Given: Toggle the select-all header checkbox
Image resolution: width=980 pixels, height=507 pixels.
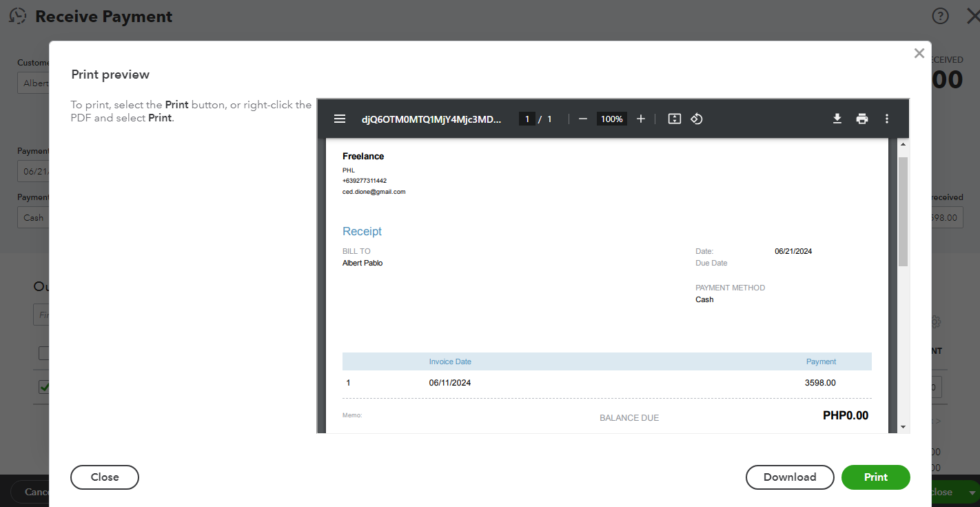Looking at the screenshot, I should pyautogui.click(x=43, y=353).
